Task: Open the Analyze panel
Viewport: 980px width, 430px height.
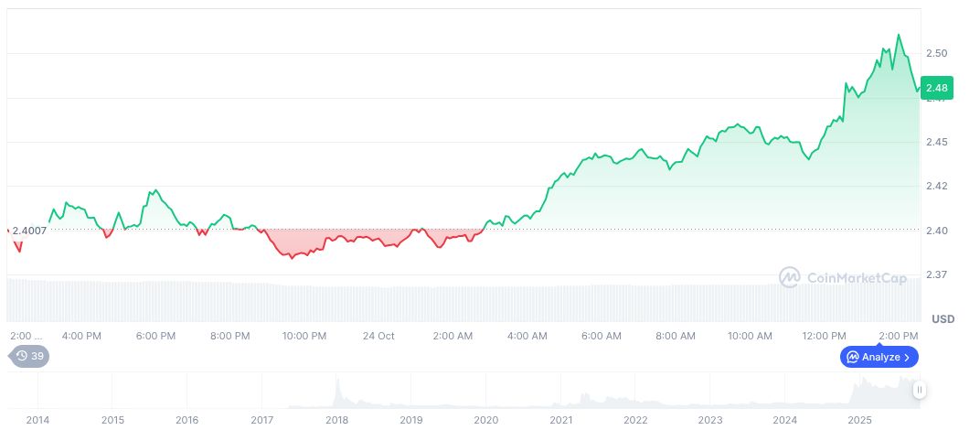Action: click(x=879, y=357)
